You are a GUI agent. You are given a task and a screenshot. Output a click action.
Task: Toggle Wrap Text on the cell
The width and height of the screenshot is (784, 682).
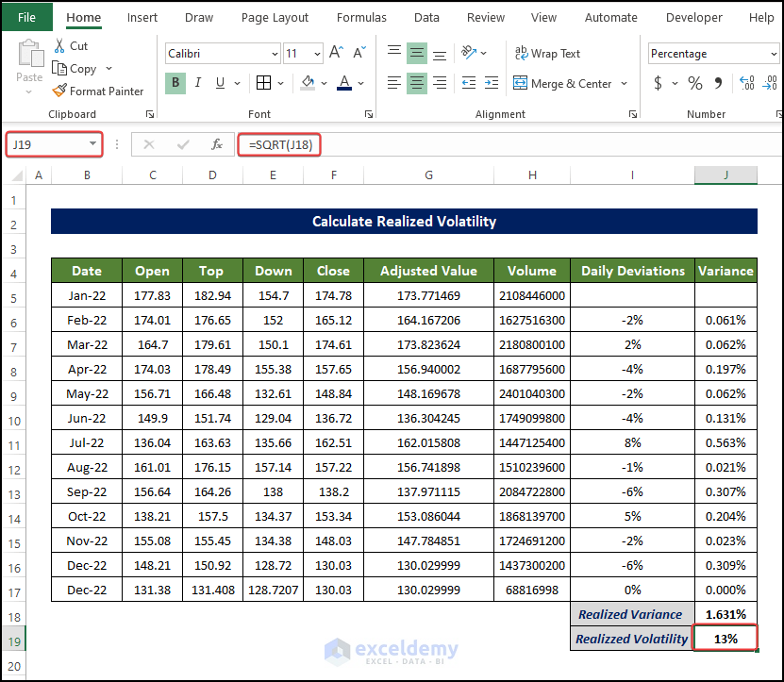point(547,54)
